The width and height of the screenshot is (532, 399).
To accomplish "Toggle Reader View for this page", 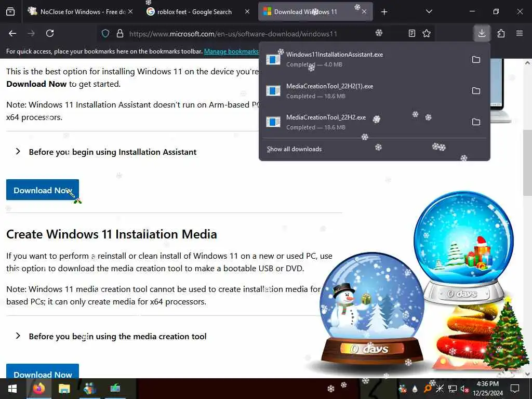I will pos(411,33).
